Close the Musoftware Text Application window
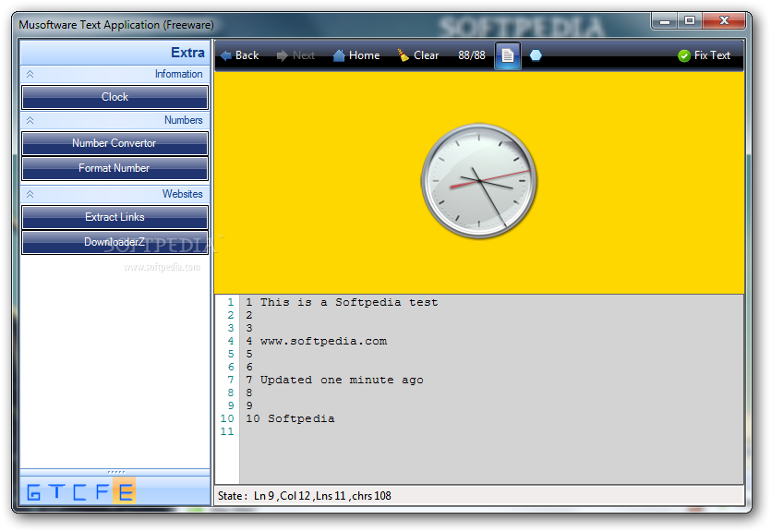The height and width of the screenshot is (532, 771). click(x=724, y=20)
